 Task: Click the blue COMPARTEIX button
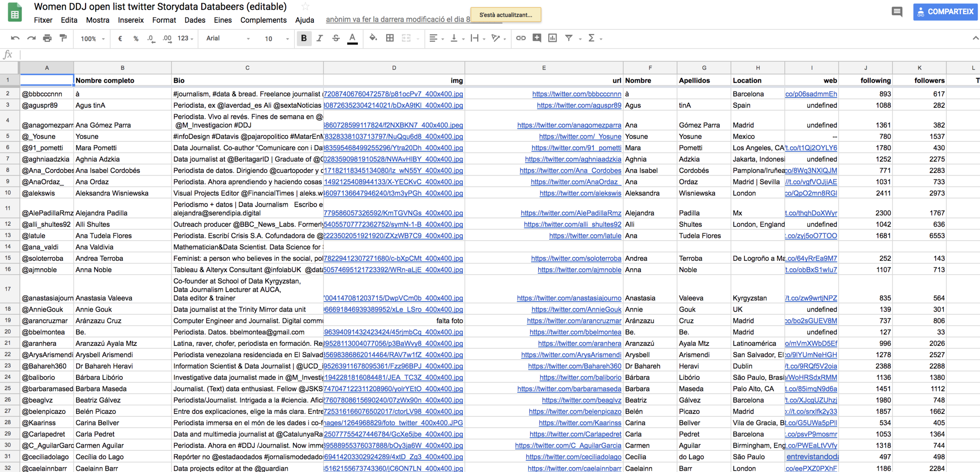(945, 12)
